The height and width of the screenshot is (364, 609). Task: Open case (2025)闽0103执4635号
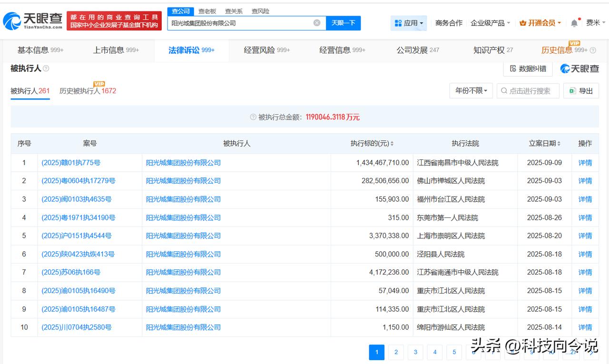coord(77,199)
